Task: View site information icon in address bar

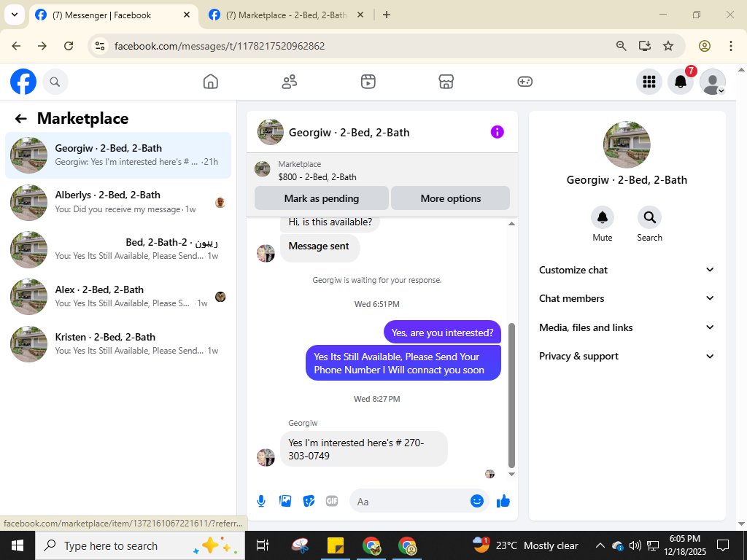Action: coord(99,46)
